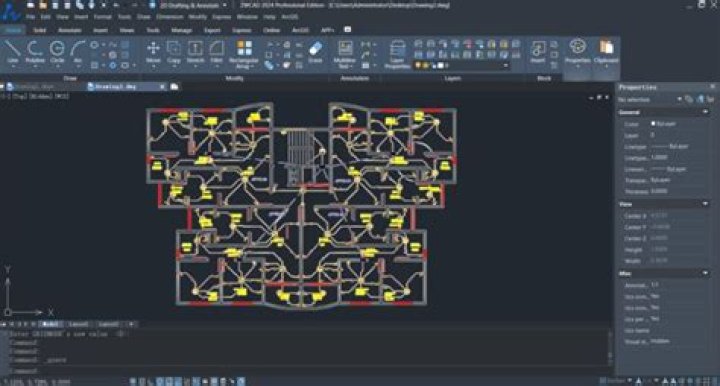This screenshot has height=386, width=720.
Task: Collapse the Misc section in Properties
Action: tap(705, 273)
